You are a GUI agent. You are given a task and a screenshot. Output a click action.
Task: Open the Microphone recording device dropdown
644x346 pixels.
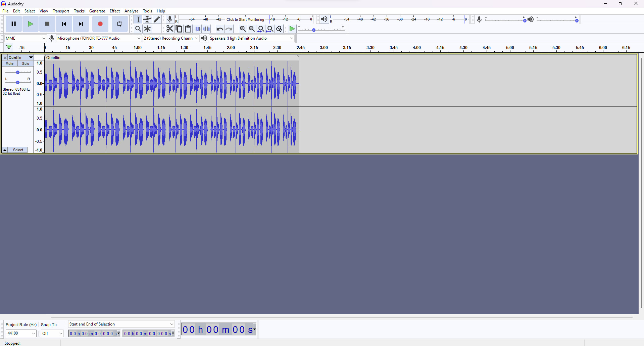[99, 38]
